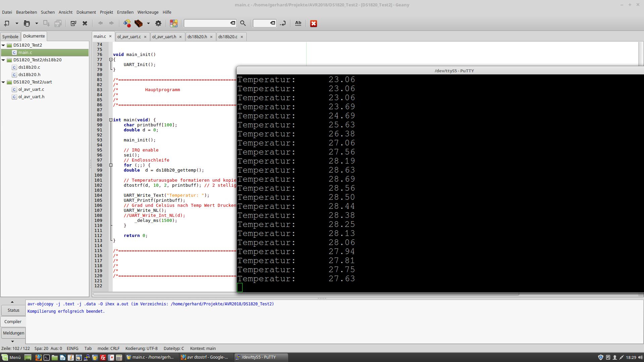This screenshot has width=644, height=362.
Task: Select ol_avr_uart.c in the document tree
Action: tap(31, 89)
